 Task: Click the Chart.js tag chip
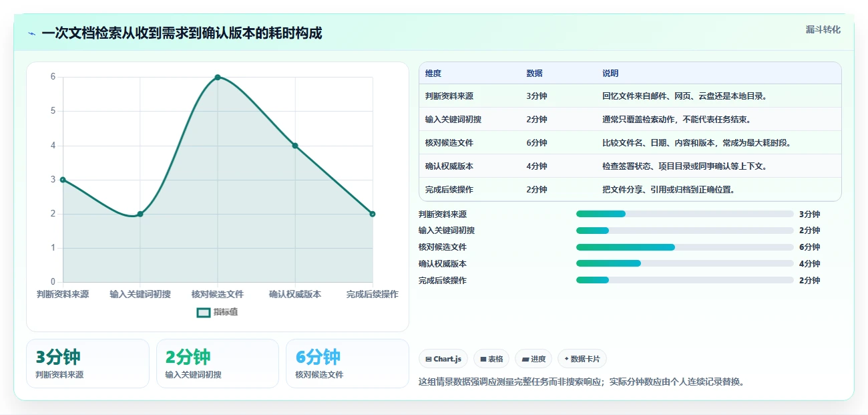coord(443,359)
